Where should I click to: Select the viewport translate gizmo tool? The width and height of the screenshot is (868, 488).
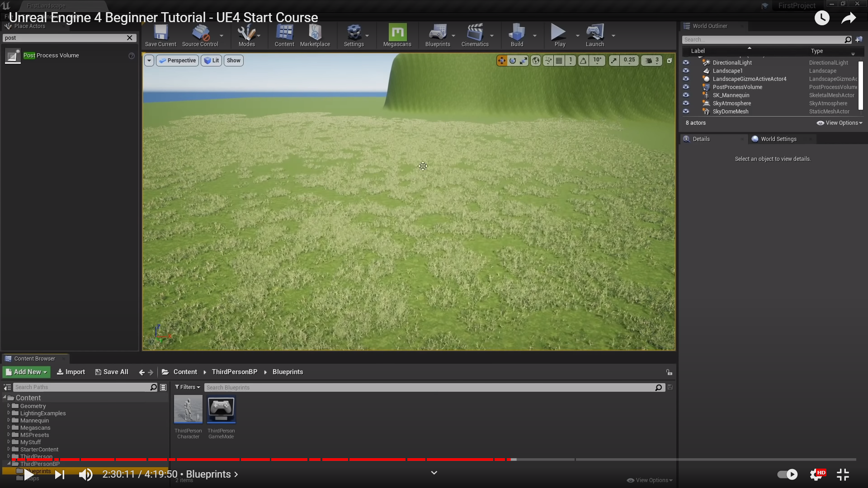click(x=501, y=61)
